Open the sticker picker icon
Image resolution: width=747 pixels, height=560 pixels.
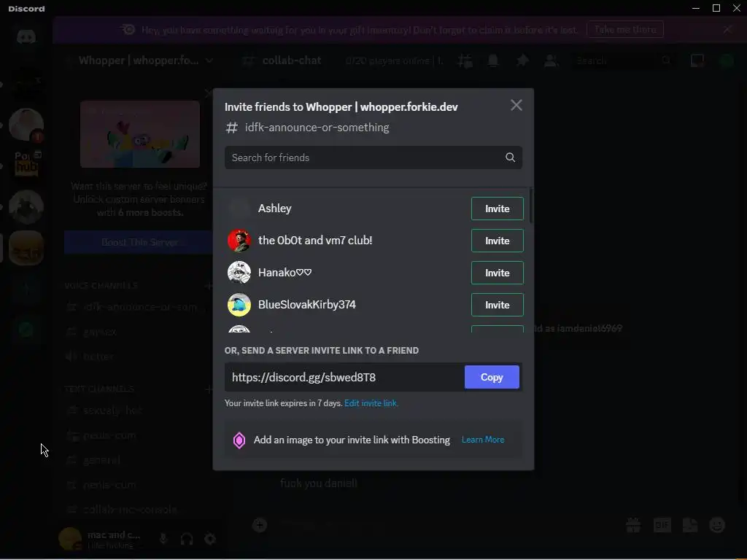(x=690, y=525)
